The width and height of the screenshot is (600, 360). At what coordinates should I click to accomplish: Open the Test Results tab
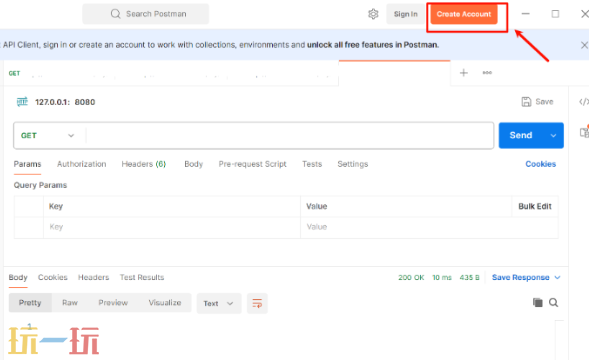tap(142, 277)
